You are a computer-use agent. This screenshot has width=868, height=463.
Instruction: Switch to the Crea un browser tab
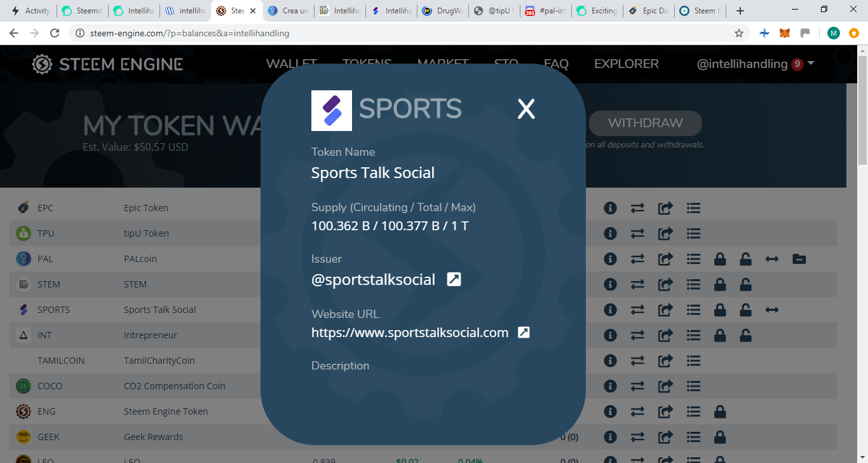point(289,11)
